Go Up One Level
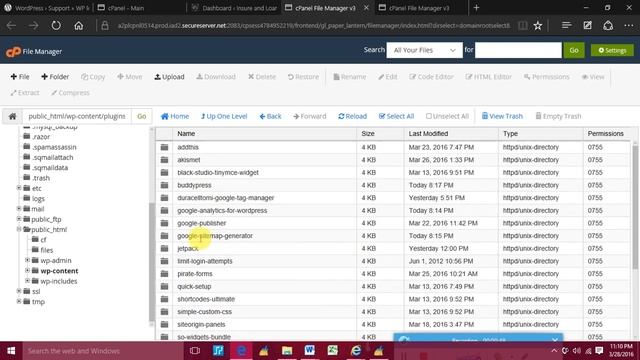The height and width of the screenshot is (360, 640). click(224, 116)
